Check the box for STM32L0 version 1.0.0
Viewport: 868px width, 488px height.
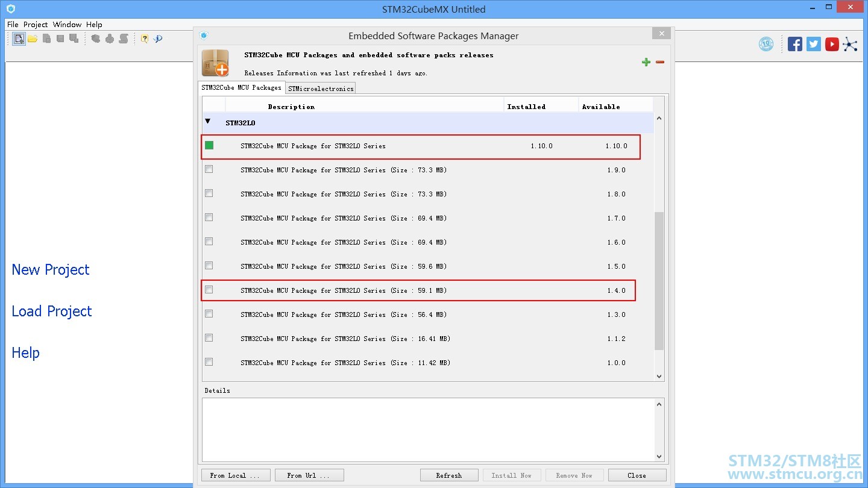pyautogui.click(x=209, y=362)
